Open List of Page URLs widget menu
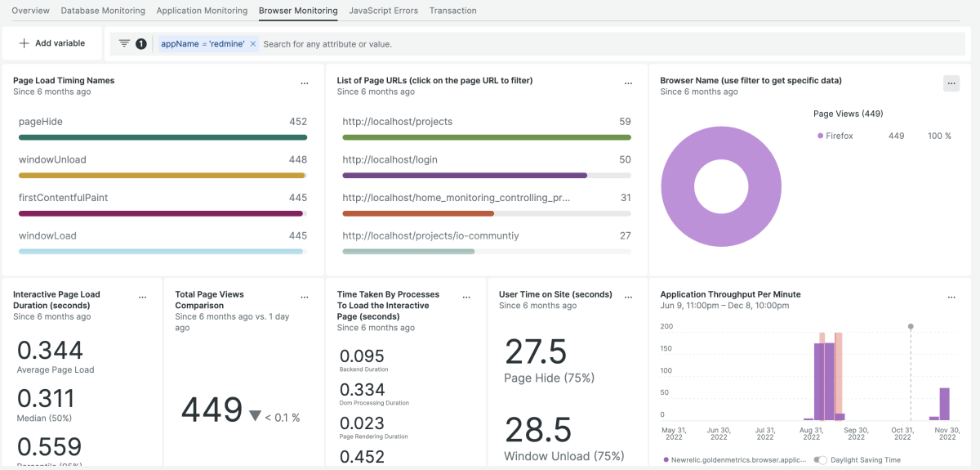Image resolution: width=980 pixels, height=470 pixels. (628, 83)
